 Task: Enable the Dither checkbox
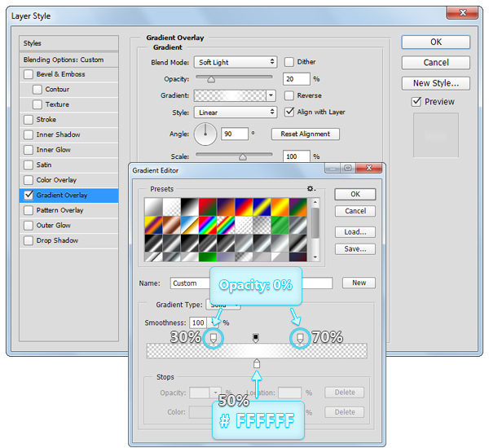tap(289, 62)
